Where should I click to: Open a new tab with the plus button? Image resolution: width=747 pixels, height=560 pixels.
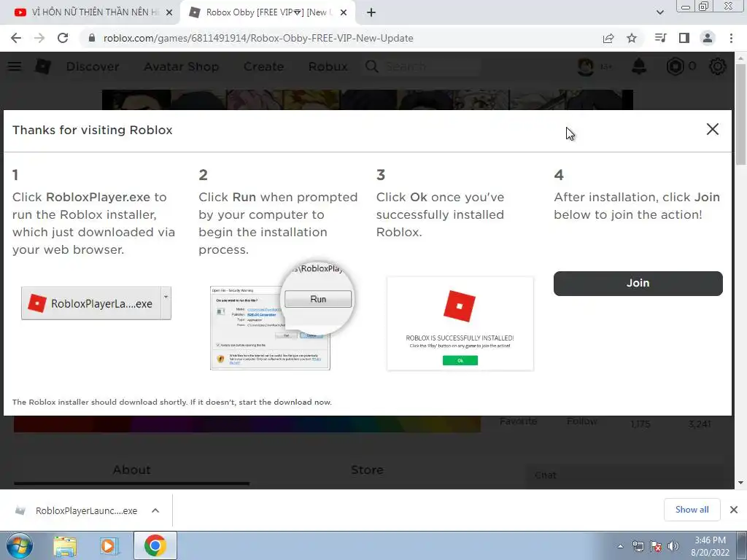(371, 13)
